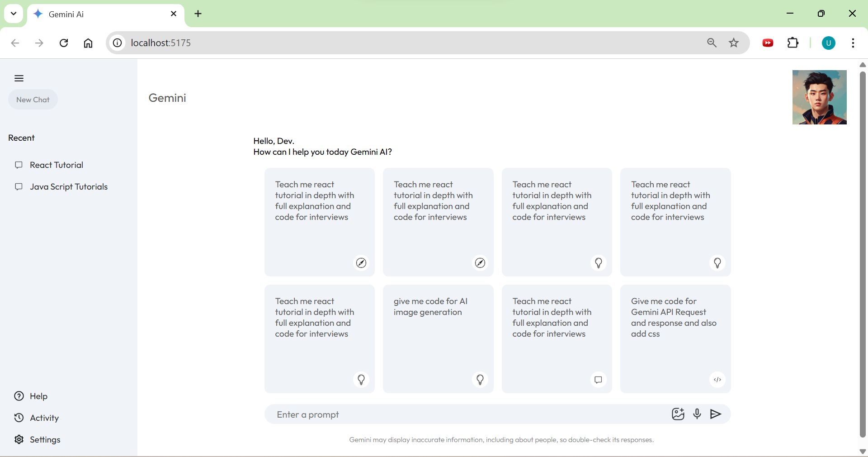Open the Chrome three-dot menu
Viewport: 868px width, 457px height.
[x=853, y=43]
